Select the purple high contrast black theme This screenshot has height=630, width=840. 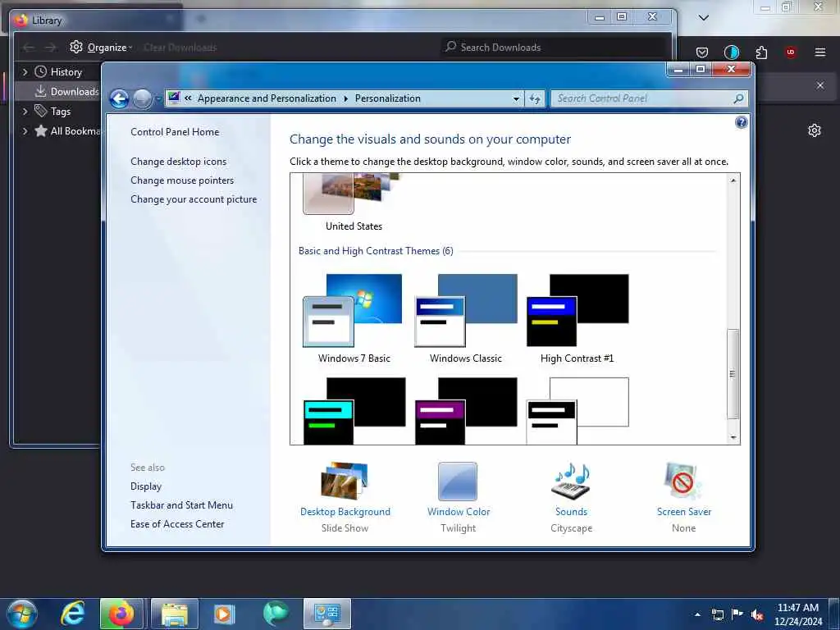coord(466,411)
